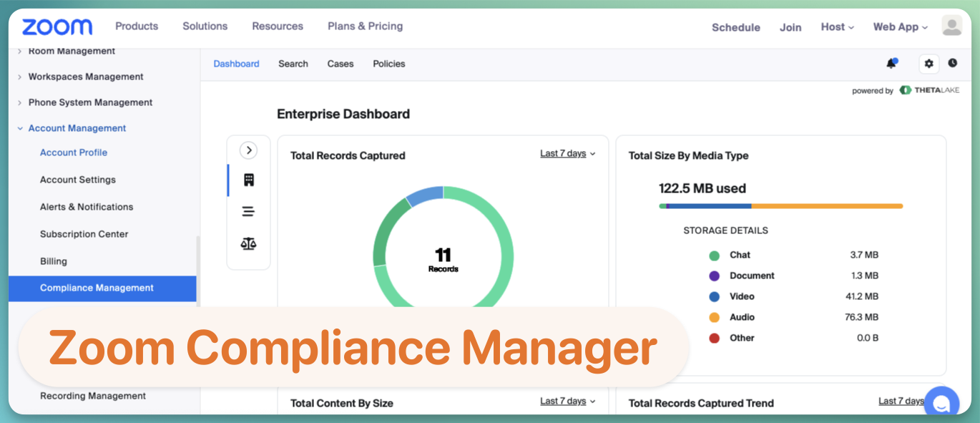Open the Products menu
980x423 pixels.
[x=137, y=26]
